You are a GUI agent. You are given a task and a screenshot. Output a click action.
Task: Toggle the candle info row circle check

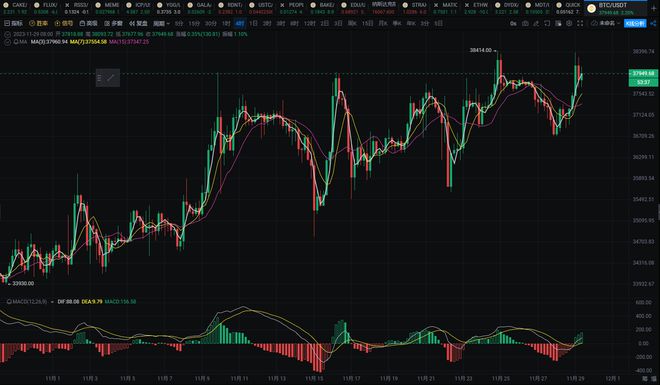(8, 34)
